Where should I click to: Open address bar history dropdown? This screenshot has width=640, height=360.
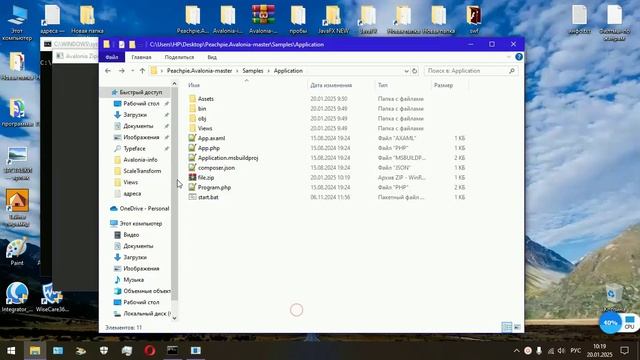tap(406, 71)
